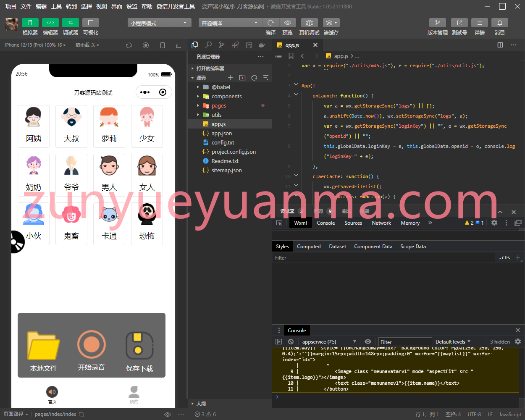Click the simulator stop icon
525x420 pixels.
pyautogui.click(x=146, y=45)
